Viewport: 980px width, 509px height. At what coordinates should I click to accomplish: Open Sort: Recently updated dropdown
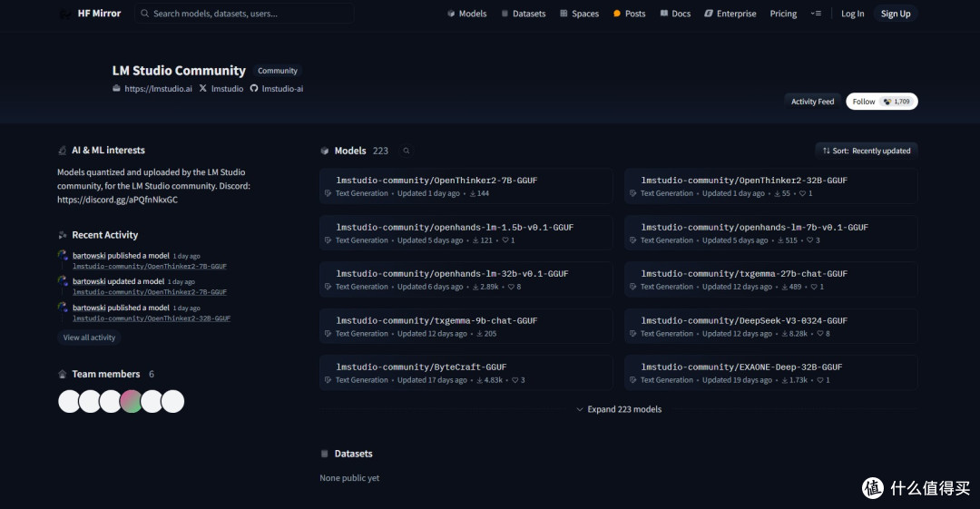tap(867, 151)
